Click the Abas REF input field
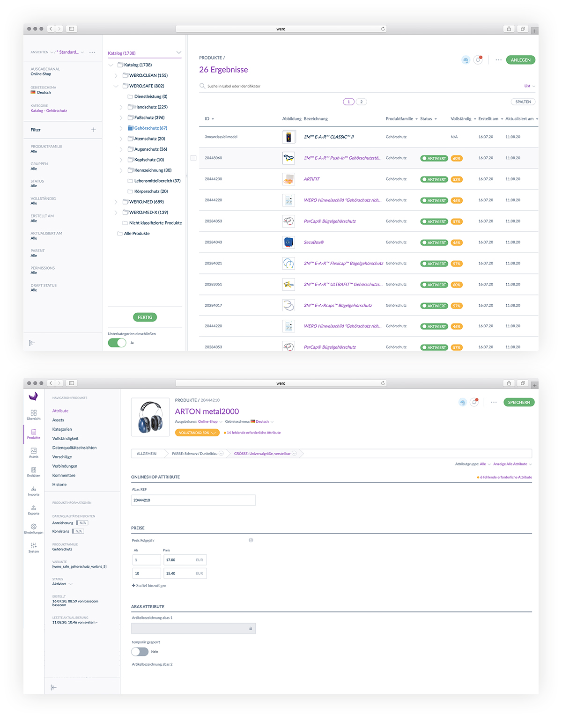 [193, 500]
